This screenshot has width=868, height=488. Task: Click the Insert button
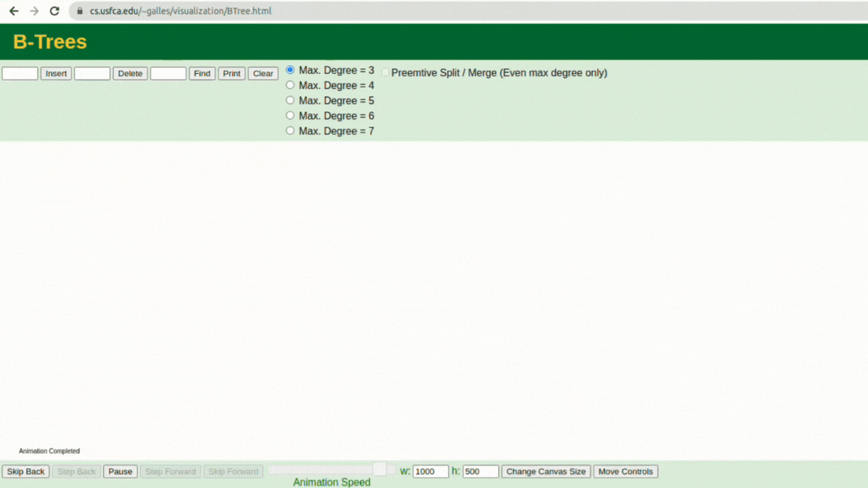pyautogui.click(x=56, y=73)
